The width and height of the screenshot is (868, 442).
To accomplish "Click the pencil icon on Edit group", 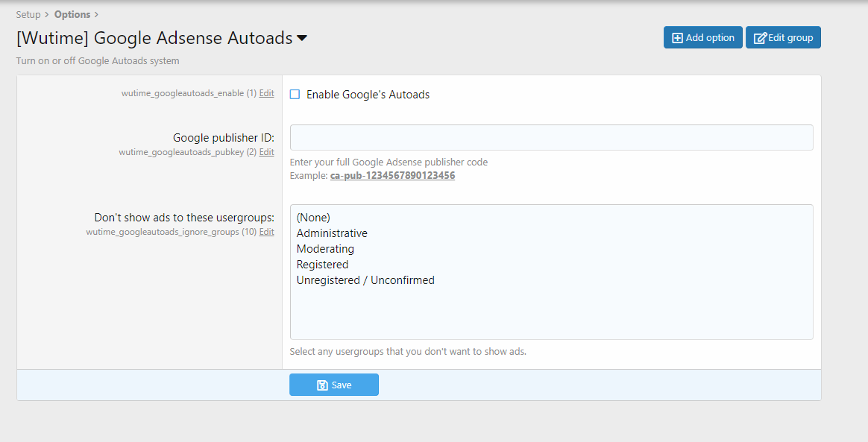I will [x=760, y=38].
